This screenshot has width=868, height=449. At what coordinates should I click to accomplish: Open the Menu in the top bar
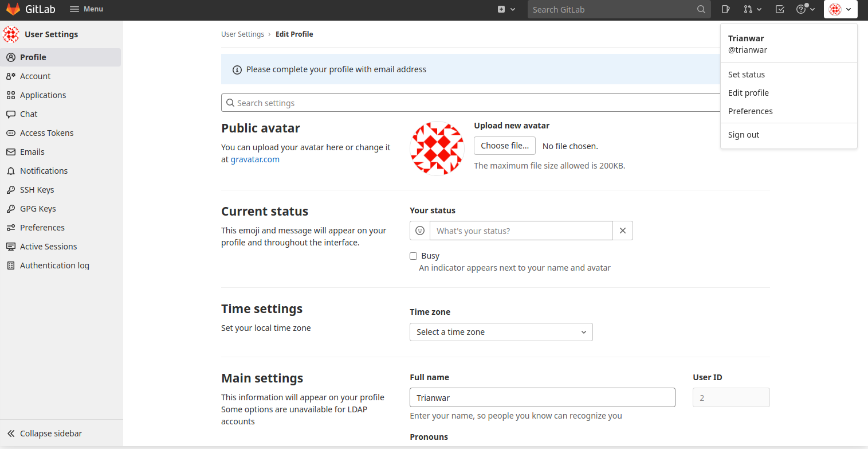[86, 9]
